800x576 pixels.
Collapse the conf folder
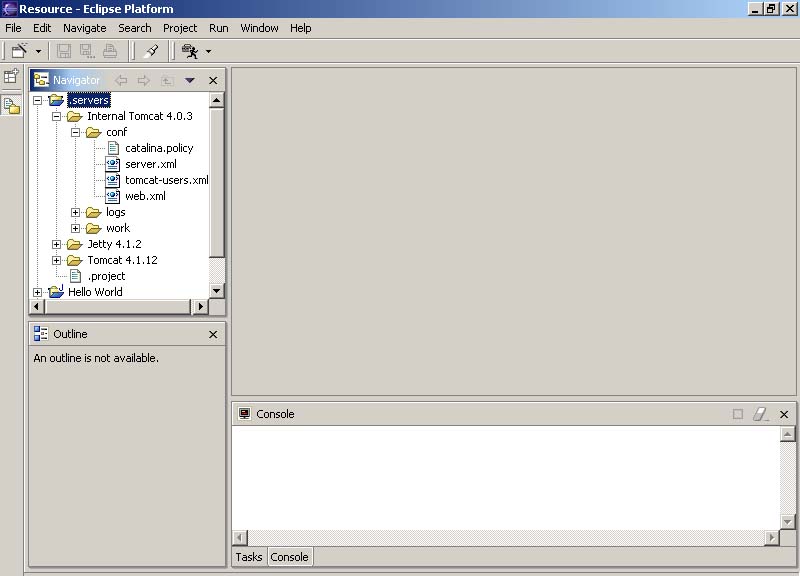[x=76, y=133]
